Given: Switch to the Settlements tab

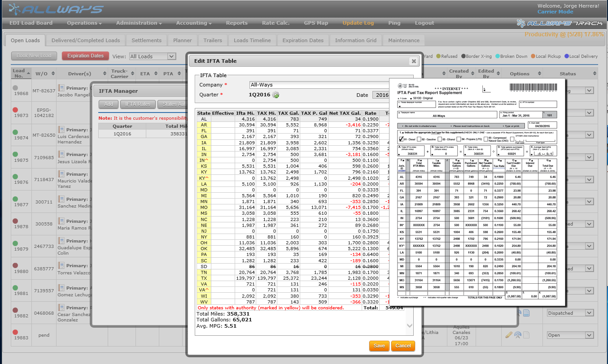Looking at the screenshot, I should point(146,40).
